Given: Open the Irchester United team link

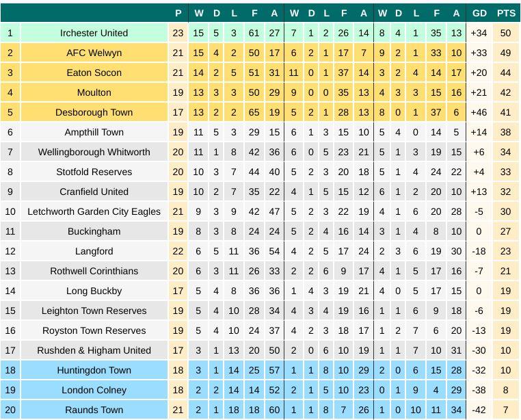Looking at the screenshot, I should [x=94, y=33].
